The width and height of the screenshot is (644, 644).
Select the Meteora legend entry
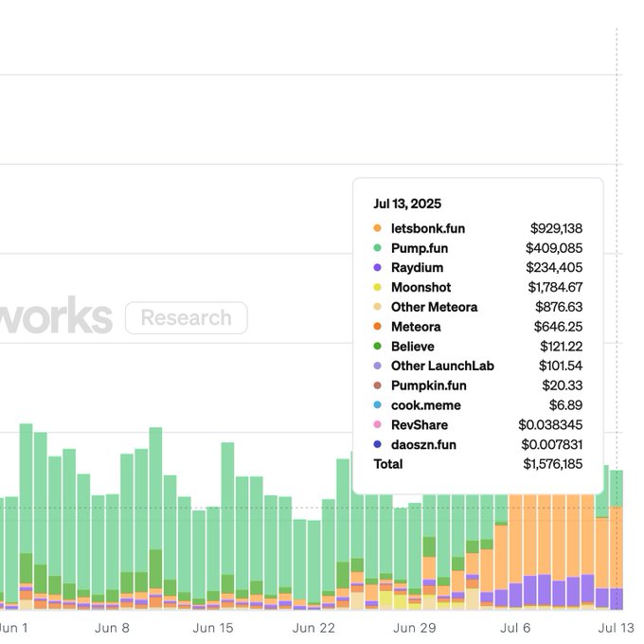(416, 327)
